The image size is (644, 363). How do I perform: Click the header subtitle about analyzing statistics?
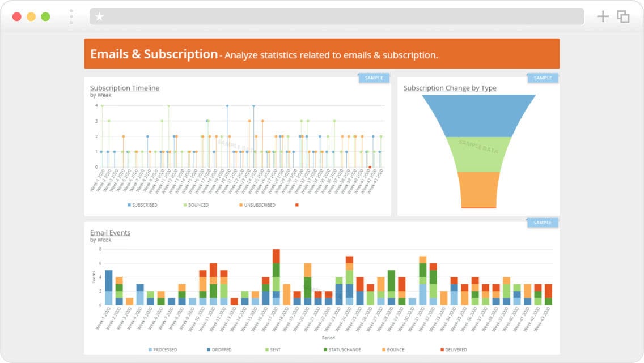point(331,55)
